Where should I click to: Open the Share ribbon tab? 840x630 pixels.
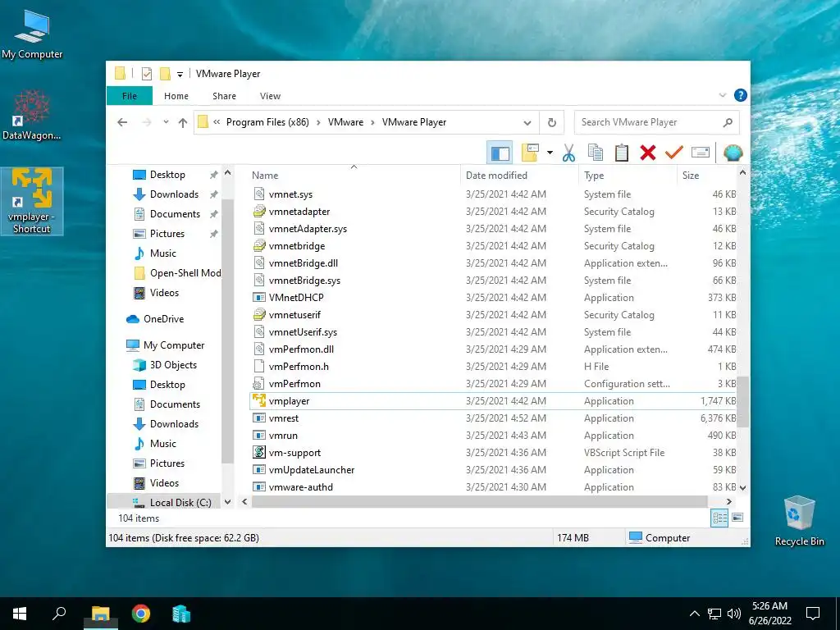click(224, 96)
